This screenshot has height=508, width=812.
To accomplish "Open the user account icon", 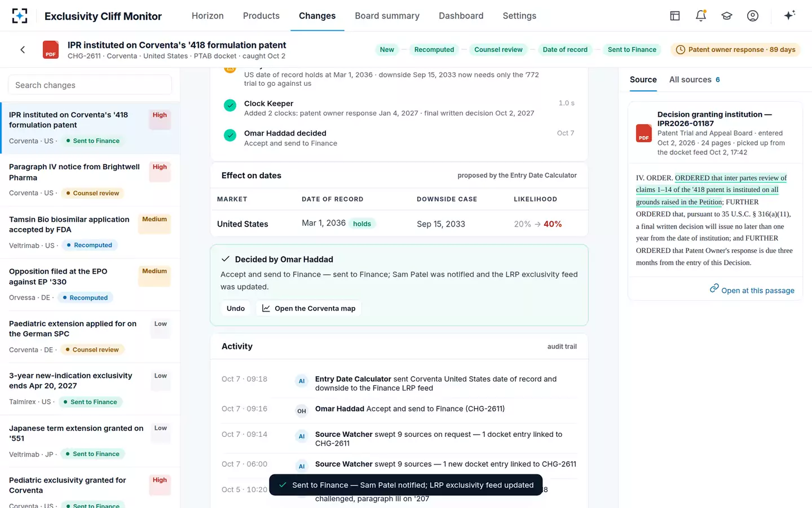I will tap(753, 16).
